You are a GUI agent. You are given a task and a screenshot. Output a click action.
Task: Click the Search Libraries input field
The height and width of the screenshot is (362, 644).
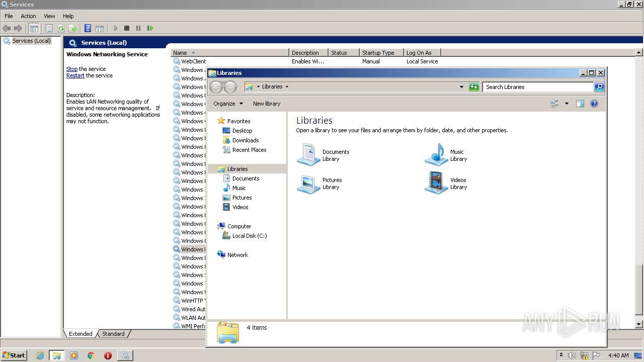(x=538, y=87)
